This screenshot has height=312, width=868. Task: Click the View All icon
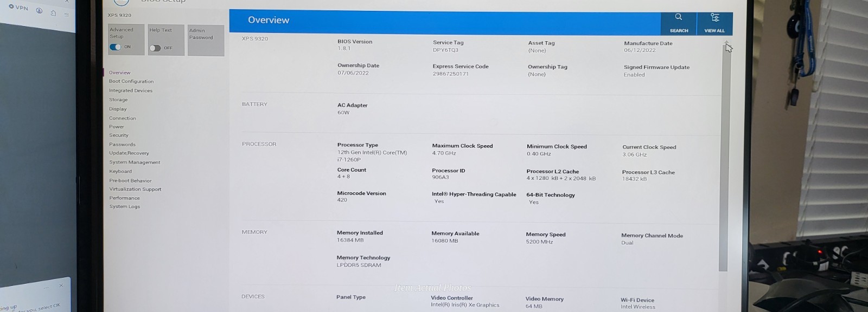(x=714, y=18)
